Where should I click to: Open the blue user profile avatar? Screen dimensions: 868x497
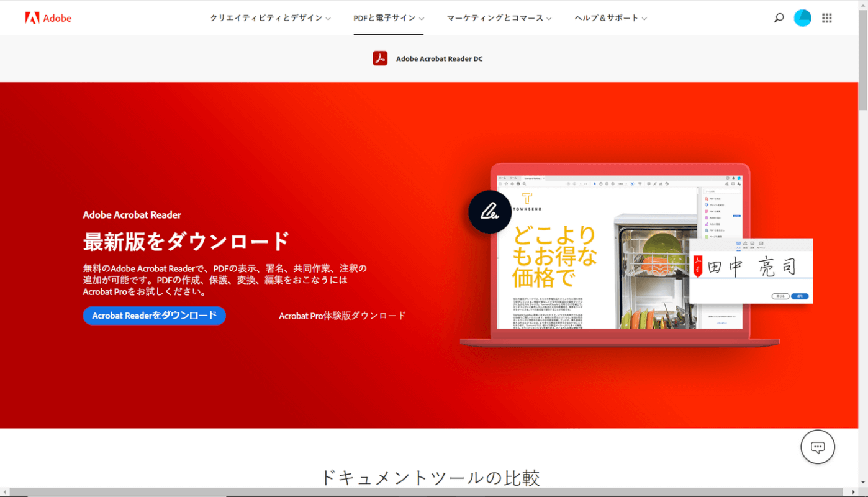(802, 18)
